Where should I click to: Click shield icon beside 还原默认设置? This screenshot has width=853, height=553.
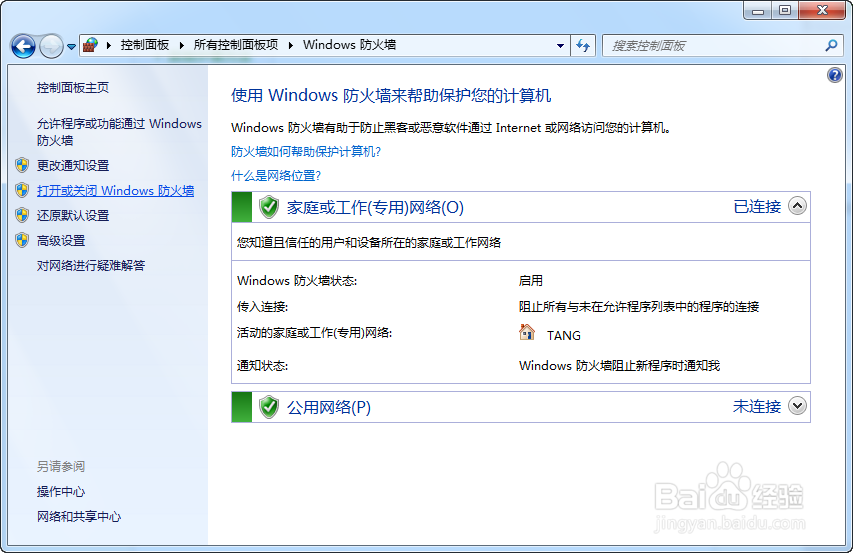tap(22, 215)
